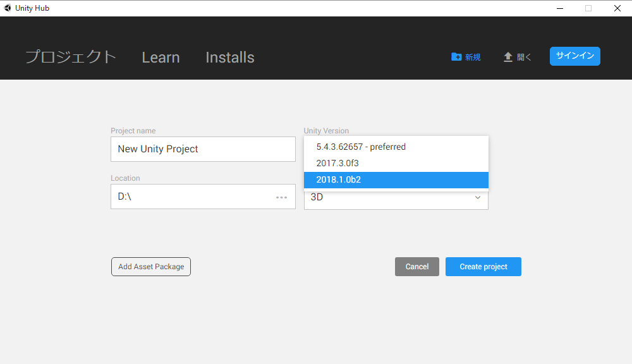Viewport: 632px width, 364px height.
Task: Click the Add Asset Package button
Action: click(151, 267)
